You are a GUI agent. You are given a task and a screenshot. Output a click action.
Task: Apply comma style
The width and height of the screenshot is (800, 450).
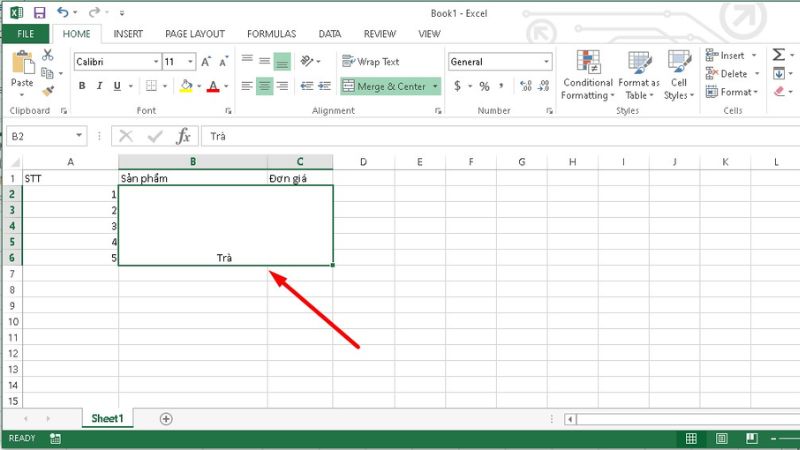pos(502,86)
